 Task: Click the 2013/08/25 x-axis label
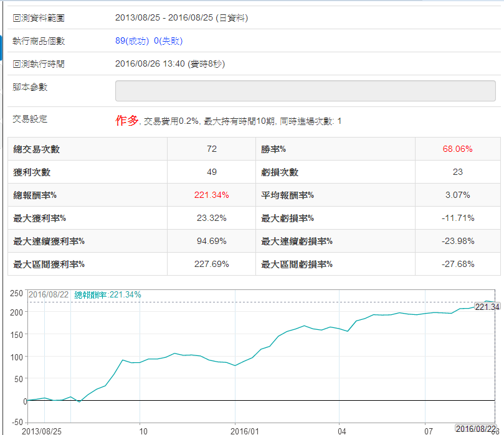42,431
